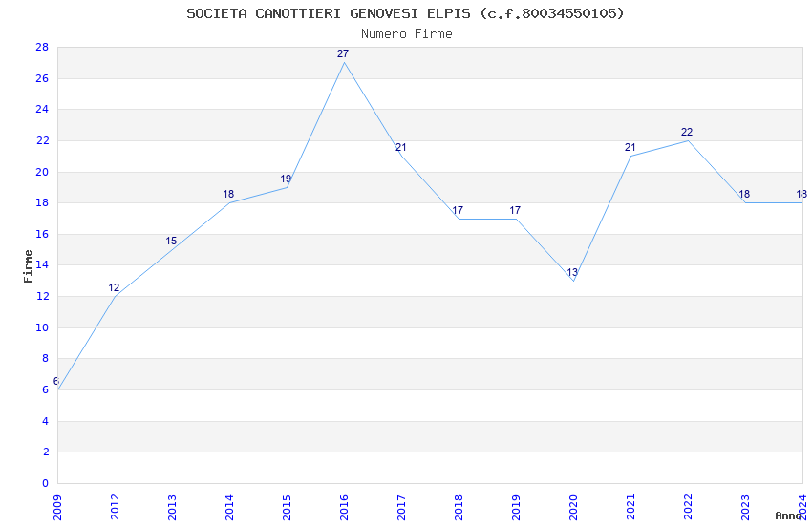Viewport: 812px width, 525px height.
Task: Select the 2015 year label on x-axis
Action: 287,508
